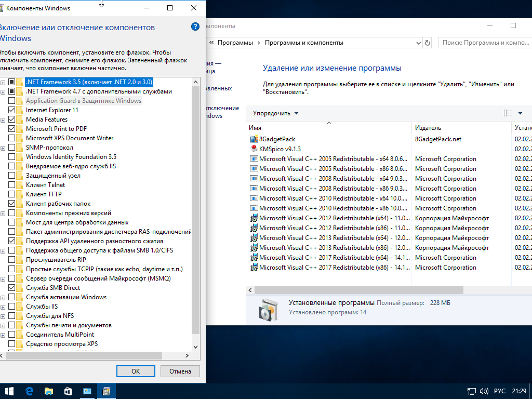Expand Компоненты прежних версий node

click(x=3, y=214)
